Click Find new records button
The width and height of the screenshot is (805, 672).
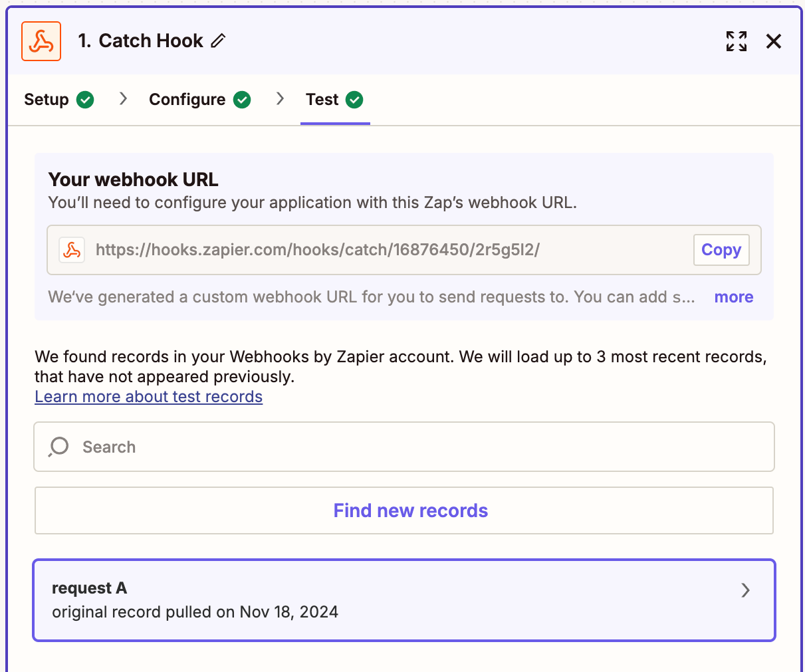(x=404, y=510)
